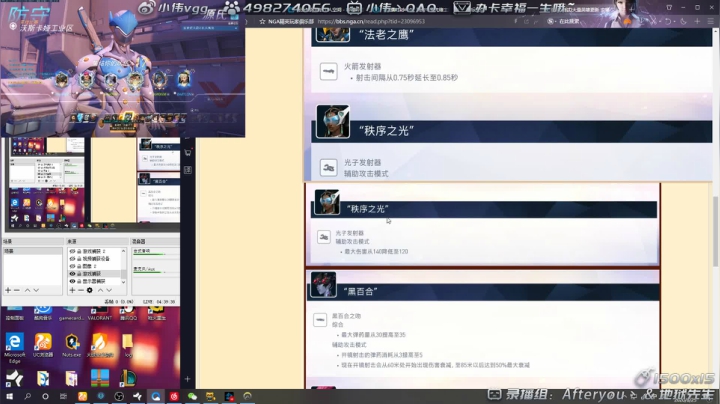Bookmark page with the address bar star
The image size is (720, 404).
[262, 22]
